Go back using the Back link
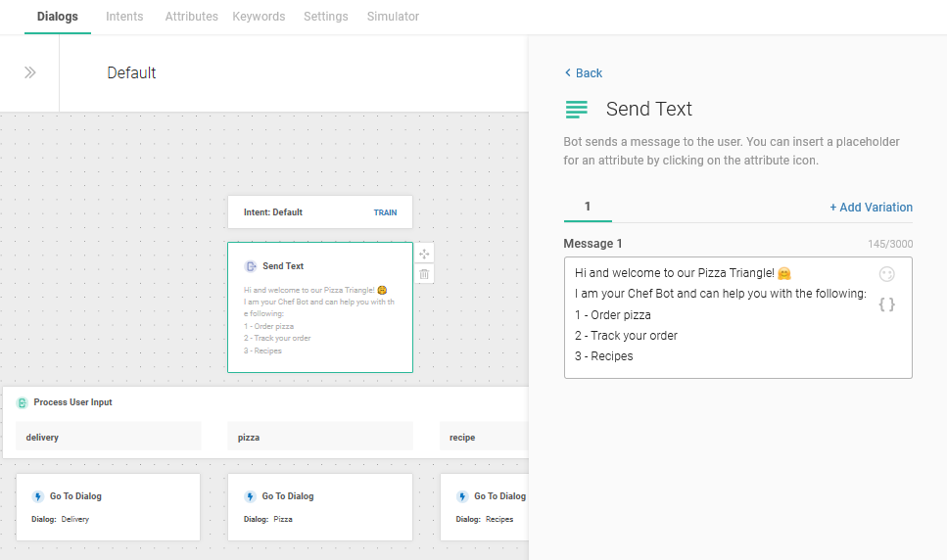The image size is (947, 560). coord(584,73)
